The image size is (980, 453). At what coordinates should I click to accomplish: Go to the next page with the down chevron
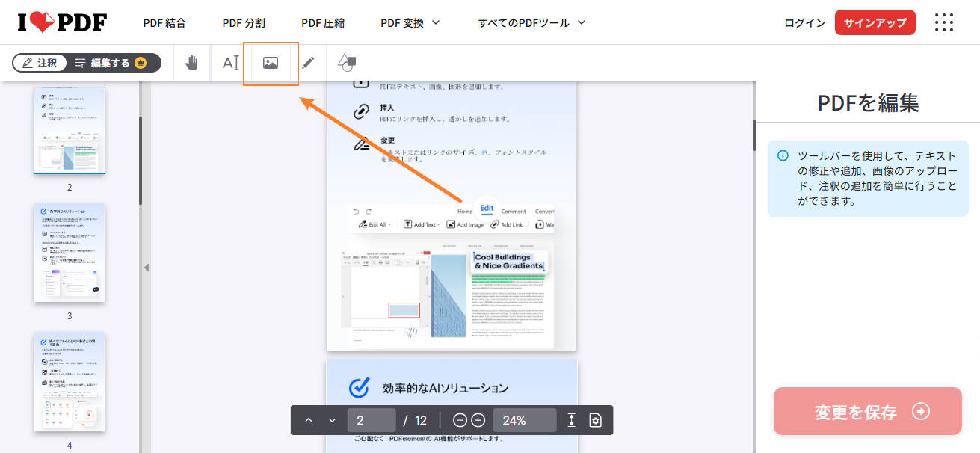click(333, 419)
